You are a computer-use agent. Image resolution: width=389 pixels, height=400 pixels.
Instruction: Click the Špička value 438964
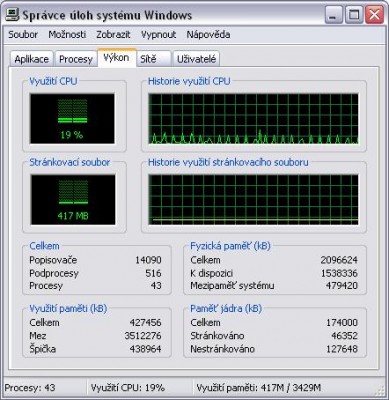[x=145, y=349]
